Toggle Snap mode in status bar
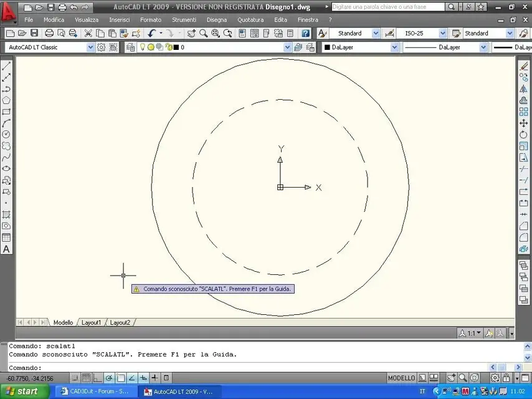Image resolution: width=532 pixels, height=399 pixels. tap(75, 378)
